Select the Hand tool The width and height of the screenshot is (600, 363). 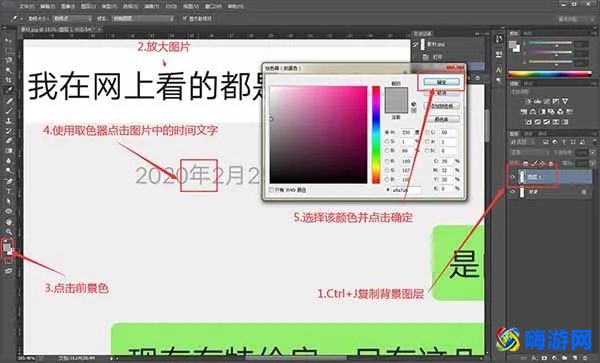[8, 221]
